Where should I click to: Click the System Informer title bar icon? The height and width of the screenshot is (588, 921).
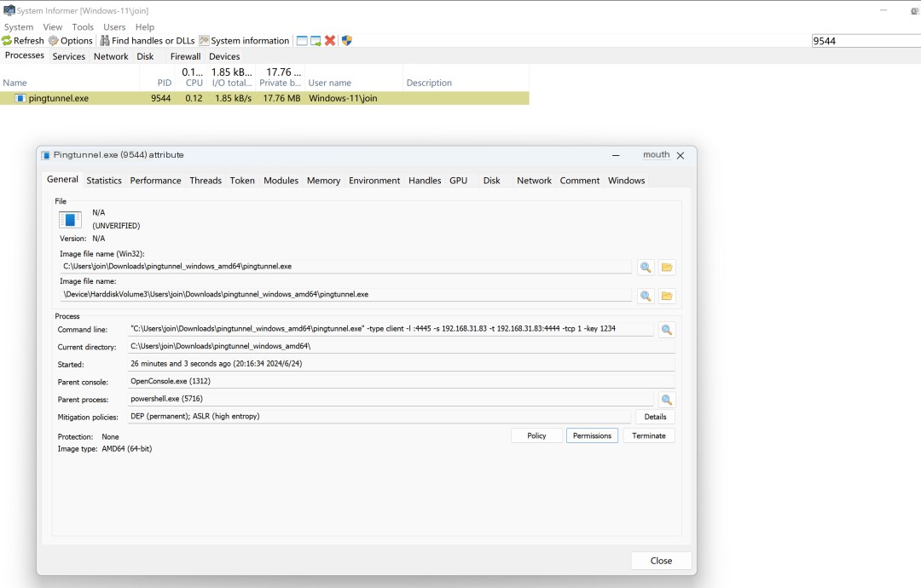pyautogui.click(x=9, y=10)
